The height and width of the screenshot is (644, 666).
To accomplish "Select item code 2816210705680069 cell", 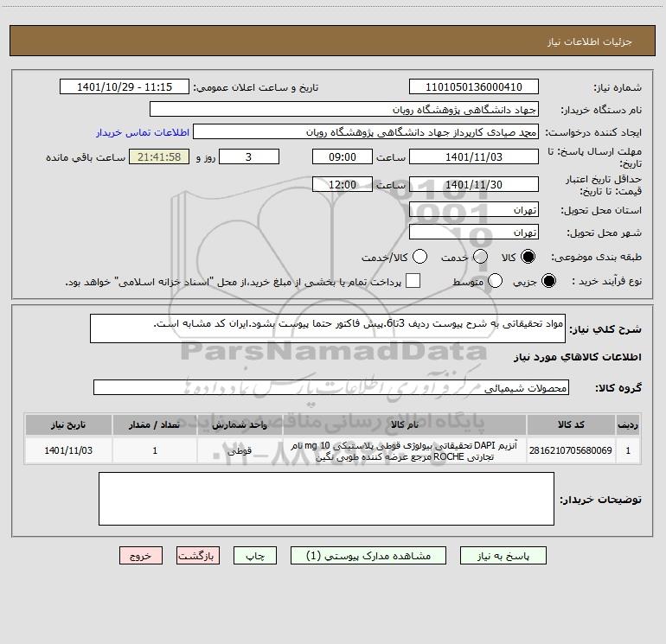I will (571, 451).
